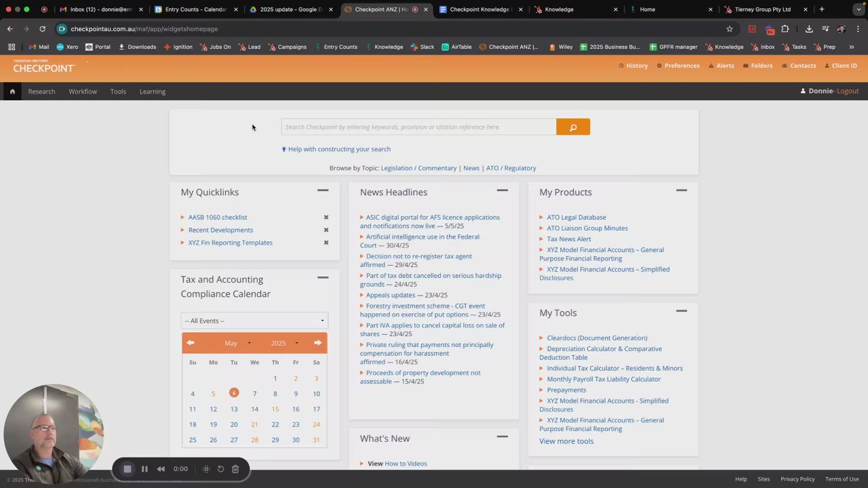
Task: Select May 15 on the calendar
Action: coord(275,409)
